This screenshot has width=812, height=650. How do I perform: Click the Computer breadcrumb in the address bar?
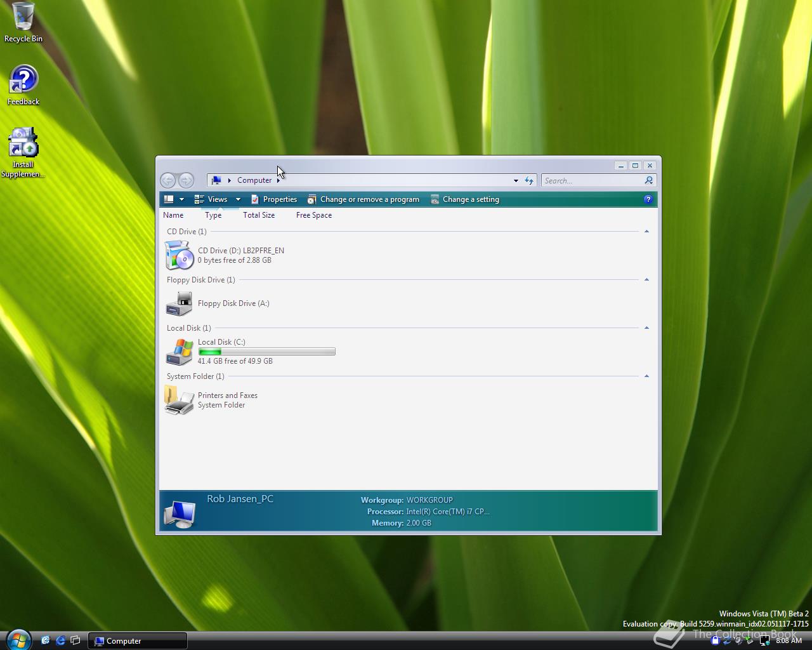click(x=254, y=180)
